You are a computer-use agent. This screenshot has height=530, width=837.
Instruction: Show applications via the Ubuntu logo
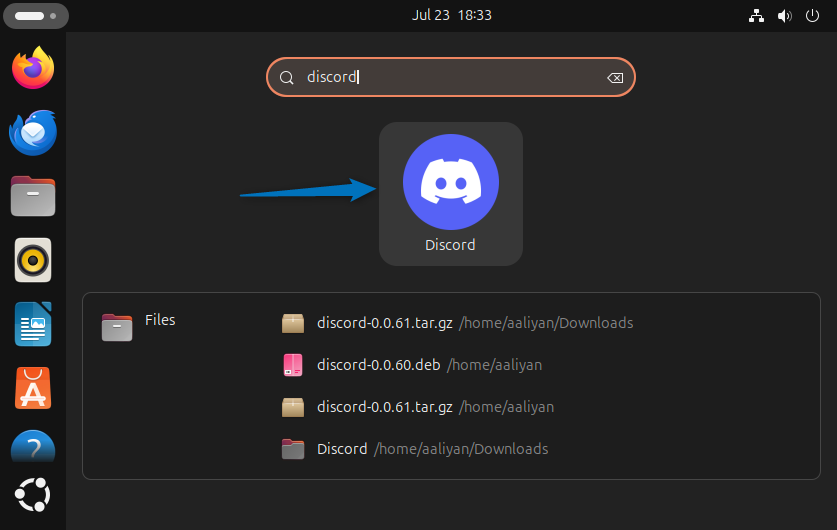click(x=33, y=494)
